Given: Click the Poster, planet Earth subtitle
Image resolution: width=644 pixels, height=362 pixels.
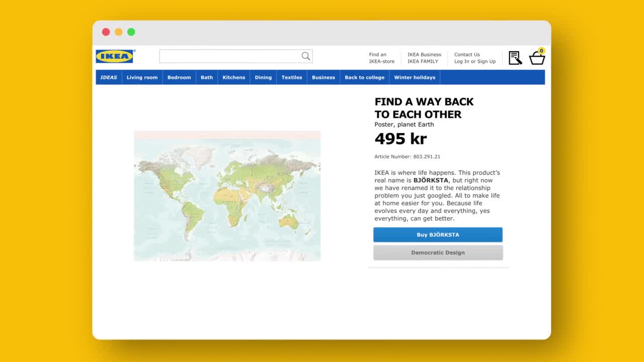Looking at the screenshot, I should coord(404,124).
